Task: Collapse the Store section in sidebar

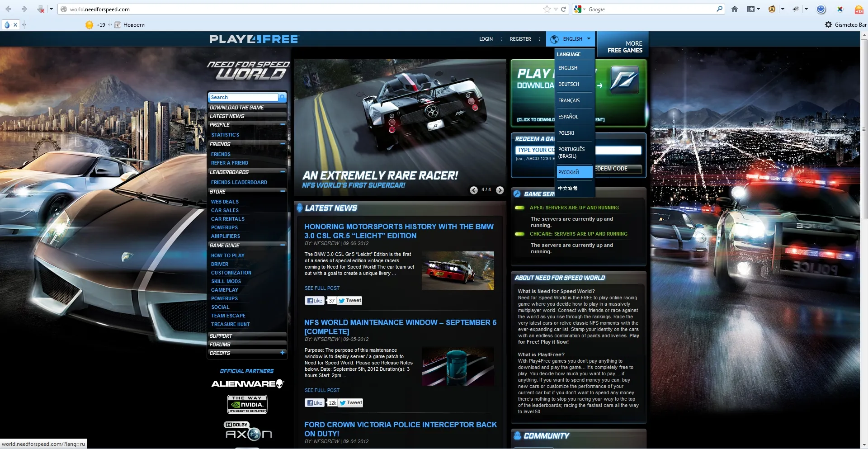Action: (283, 191)
